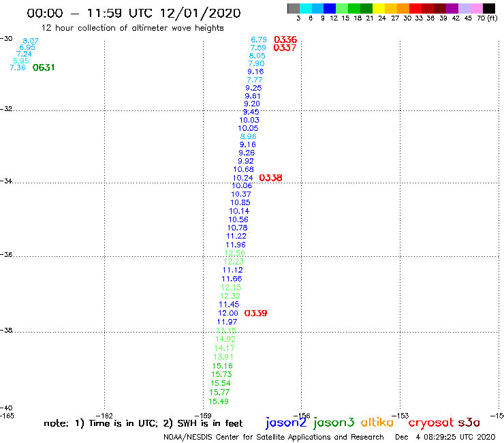Image resolution: width=504 pixels, height=443 pixels.
Task: Select the wave height reading '7.90'
Action: (x=257, y=63)
